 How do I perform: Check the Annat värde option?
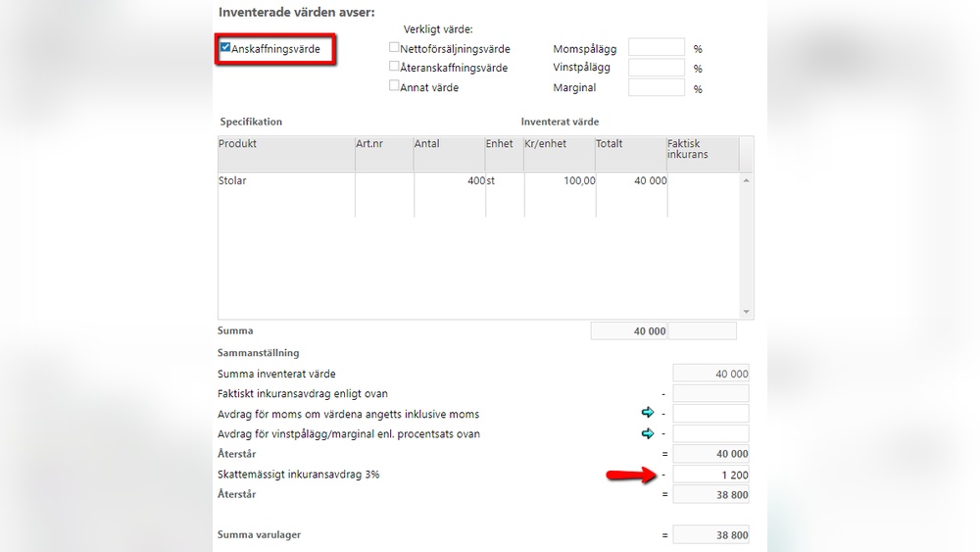coord(394,85)
